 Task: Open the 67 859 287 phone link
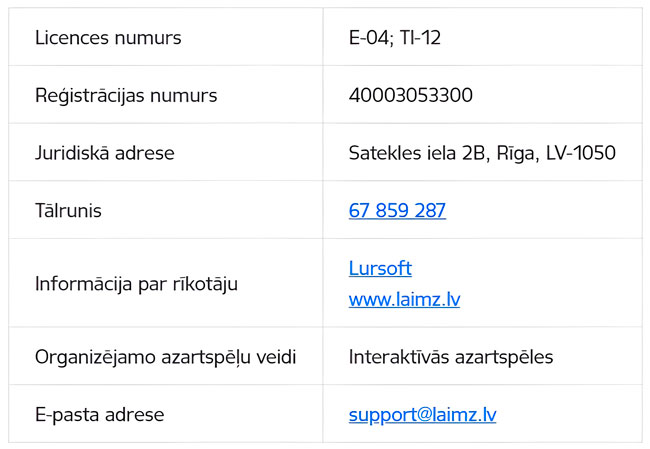[397, 210]
